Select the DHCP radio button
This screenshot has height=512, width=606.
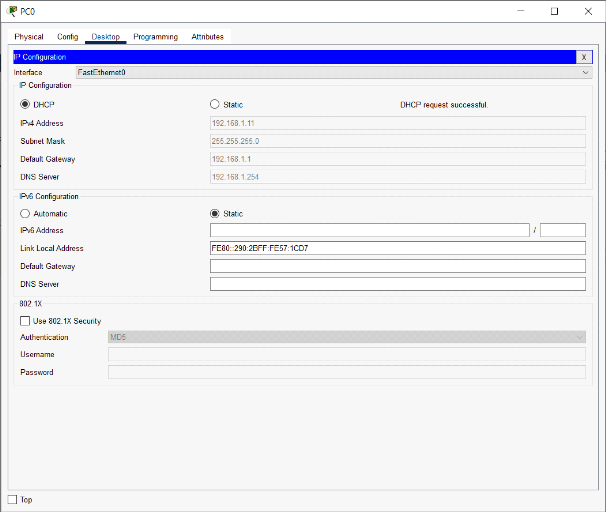(25, 104)
